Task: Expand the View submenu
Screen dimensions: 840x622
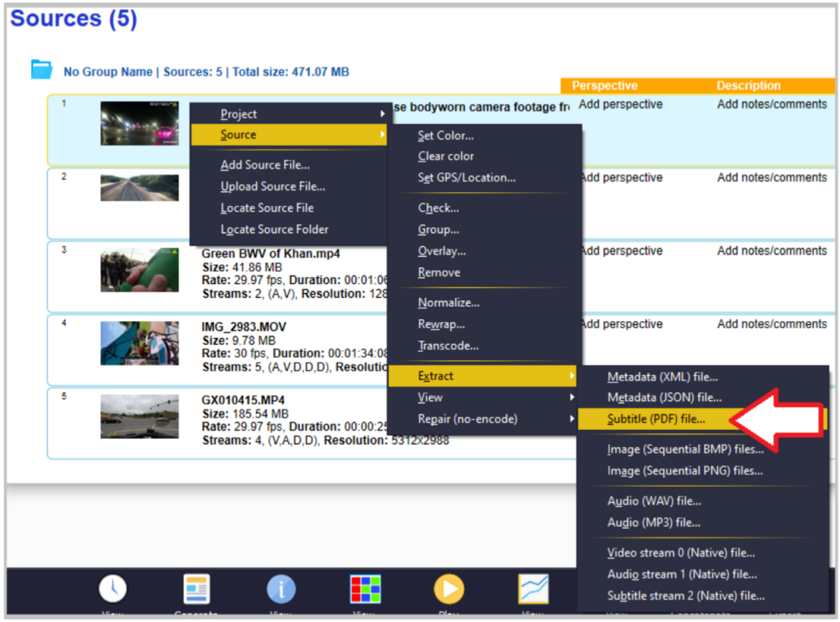Action: 482,397
